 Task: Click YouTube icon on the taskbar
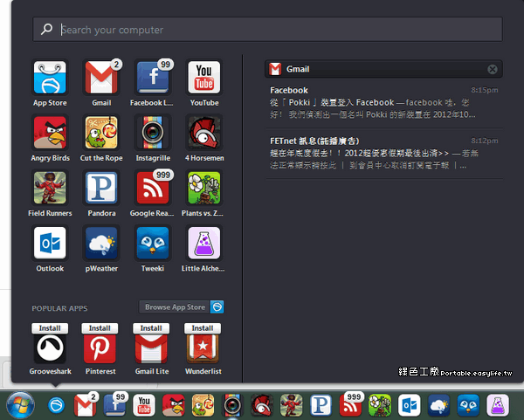tap(144, 405)
